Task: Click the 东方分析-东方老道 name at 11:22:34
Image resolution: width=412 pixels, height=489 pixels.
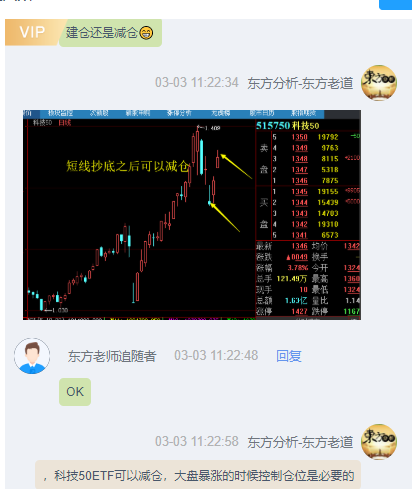Action: coord(300,83)
